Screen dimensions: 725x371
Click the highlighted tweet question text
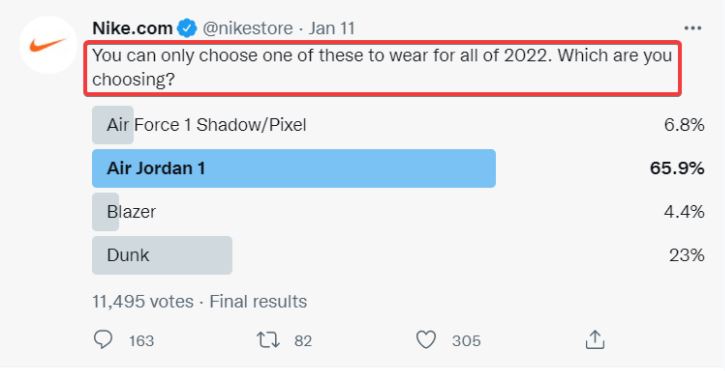pyautogui.click(x=382, y=68)
